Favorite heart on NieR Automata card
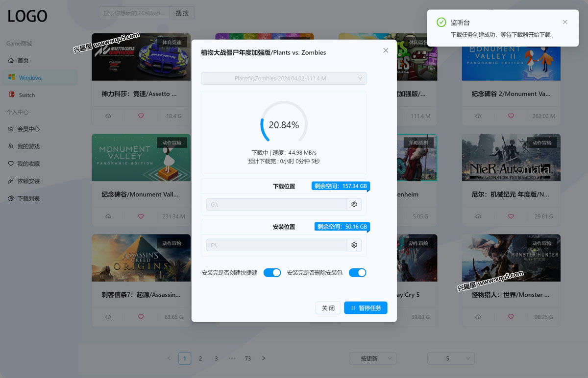 (511, 216)
